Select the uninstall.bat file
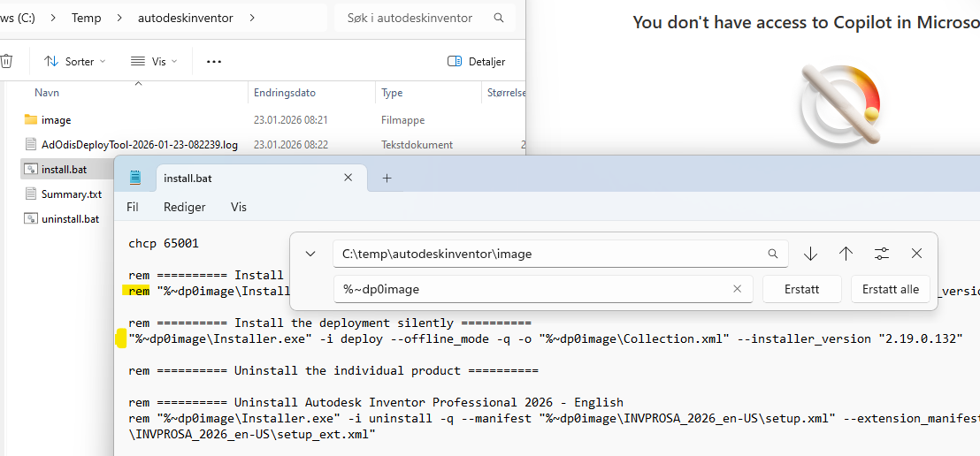Screen dimensions: 980x456 click(70, 218)
